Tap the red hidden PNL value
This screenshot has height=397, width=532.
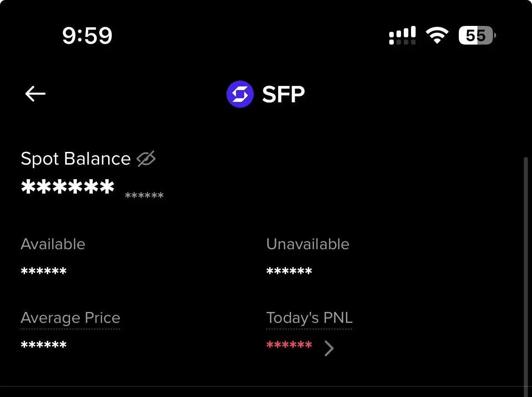pos(289,345)
